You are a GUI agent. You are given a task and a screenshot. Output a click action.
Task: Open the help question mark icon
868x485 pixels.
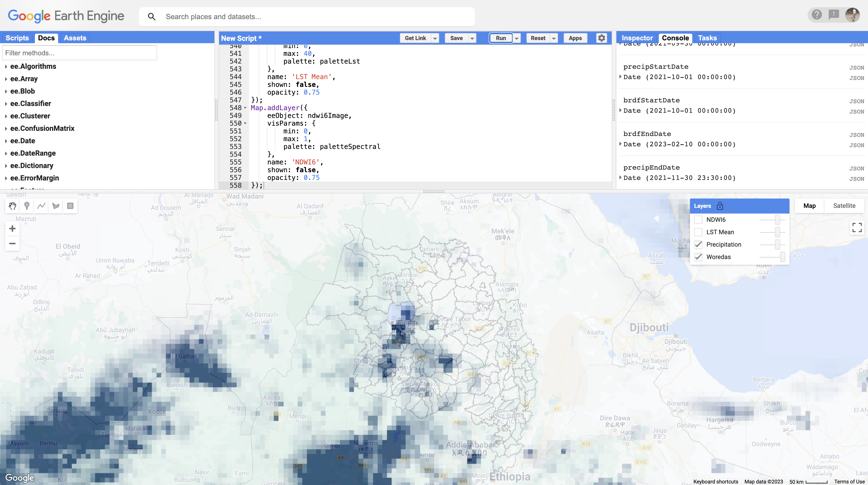pos(816,15)
